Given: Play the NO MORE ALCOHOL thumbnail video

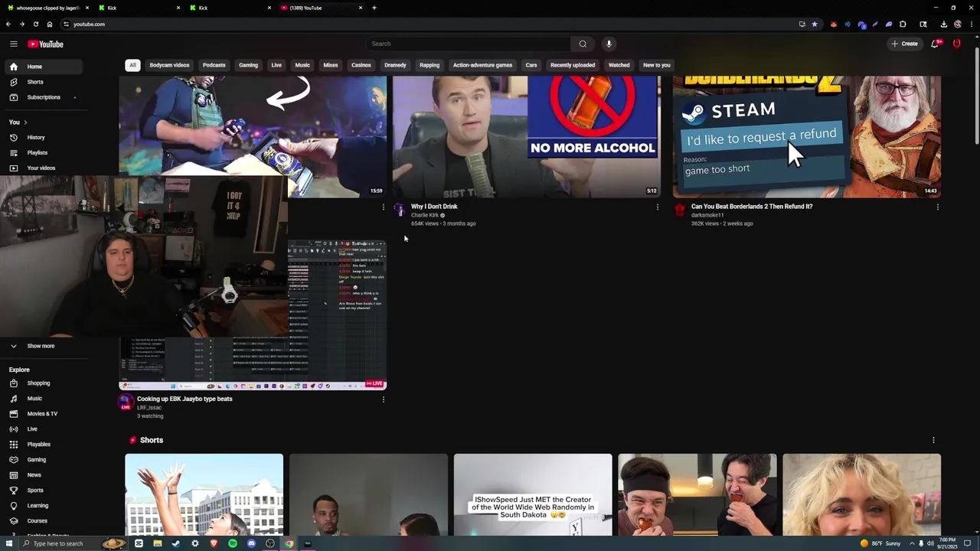Looking at the screenshot, I should point(527,136).
